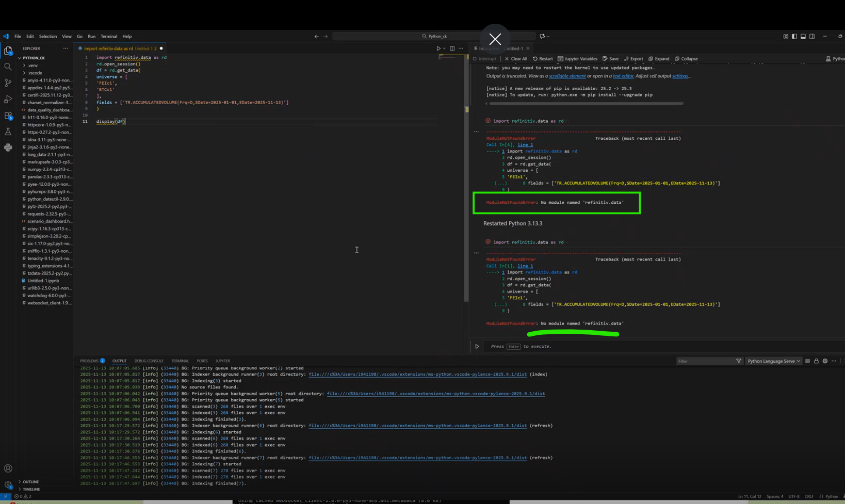Click the Filter icon in output panel
845x504 pixels.
coord(739,361)
